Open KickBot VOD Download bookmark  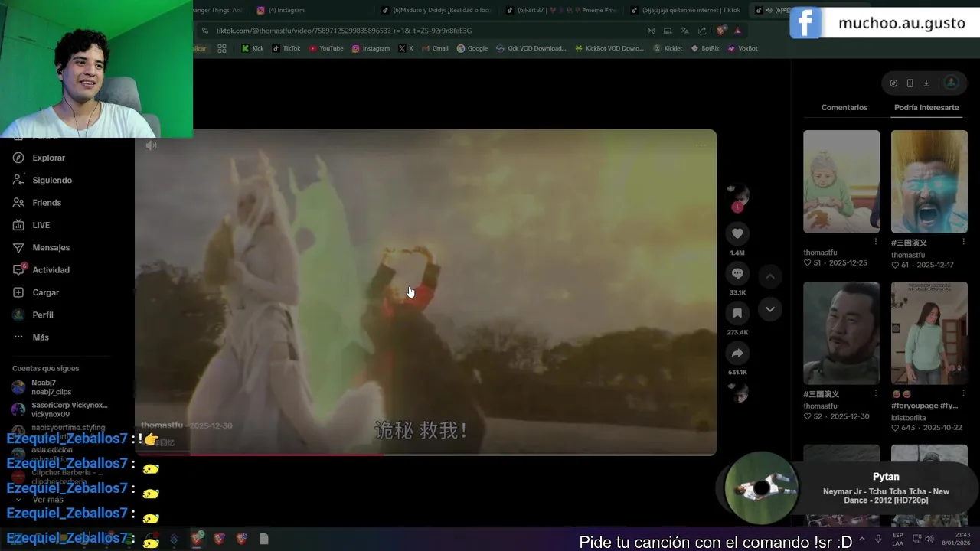pos(609,48)
